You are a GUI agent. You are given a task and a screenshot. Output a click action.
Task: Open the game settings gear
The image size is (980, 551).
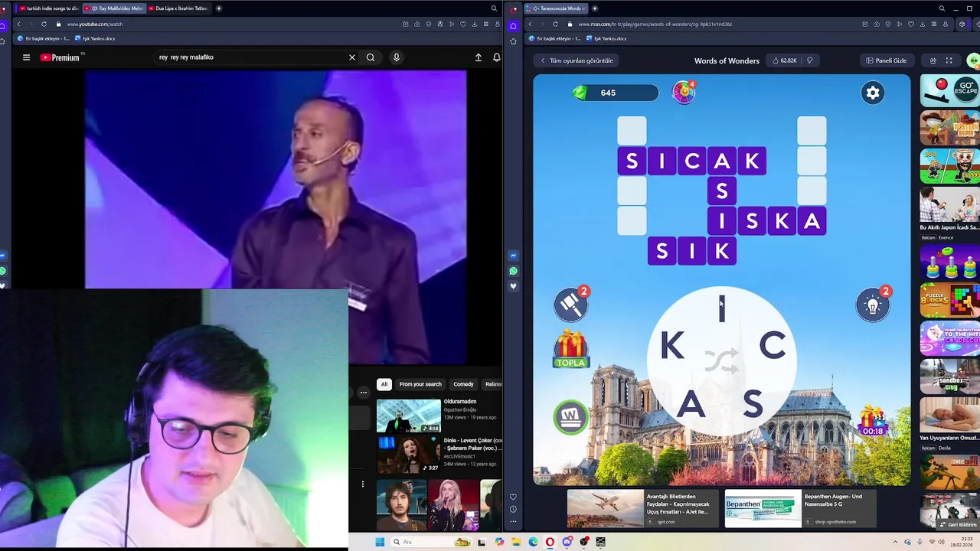pos(872,93)
